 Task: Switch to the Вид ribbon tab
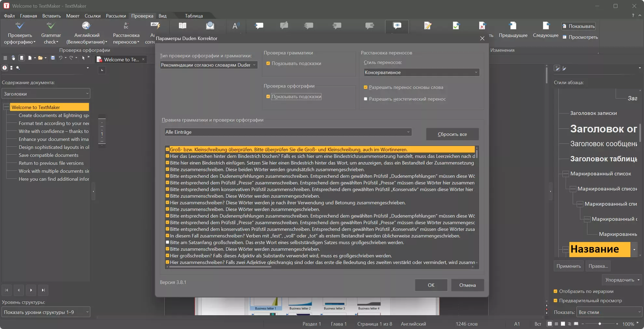click(x=162, y=16)
